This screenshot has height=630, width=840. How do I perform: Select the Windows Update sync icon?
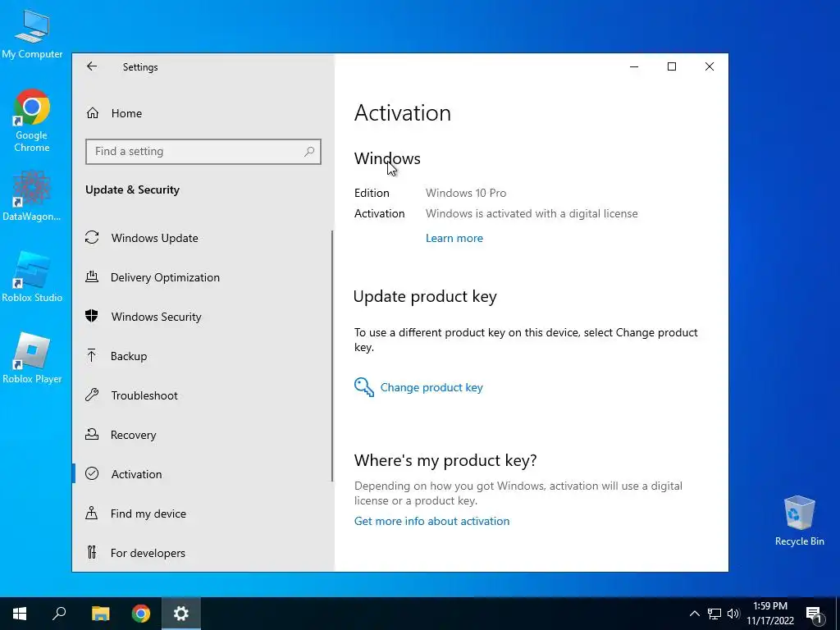[92, 237]
